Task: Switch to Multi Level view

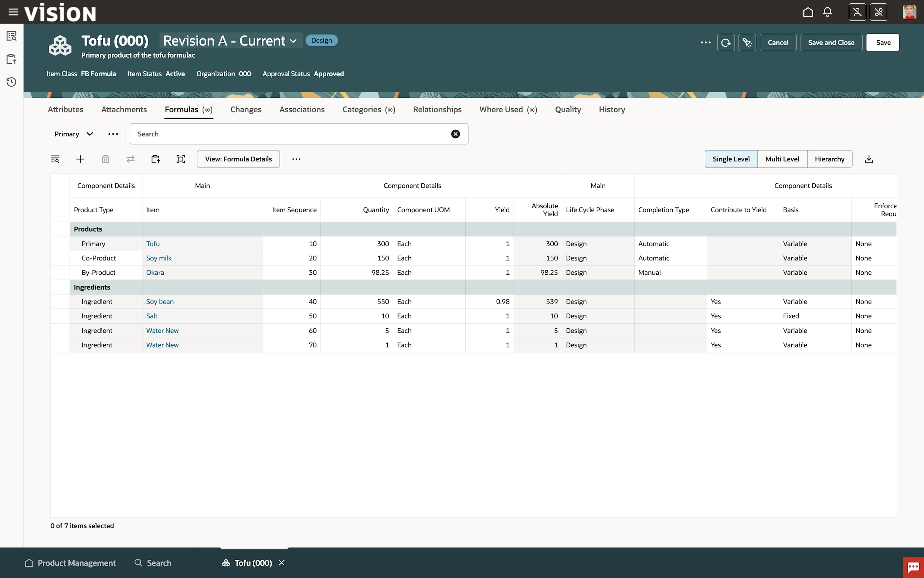Action: pos(782,159)
